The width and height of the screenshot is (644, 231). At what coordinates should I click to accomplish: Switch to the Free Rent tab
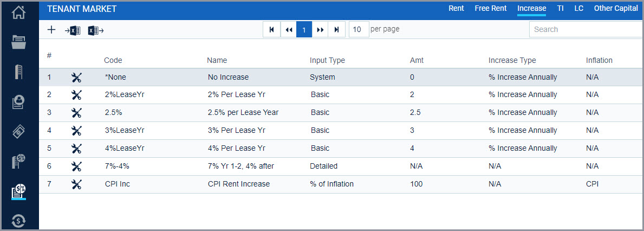coord(491,8)
